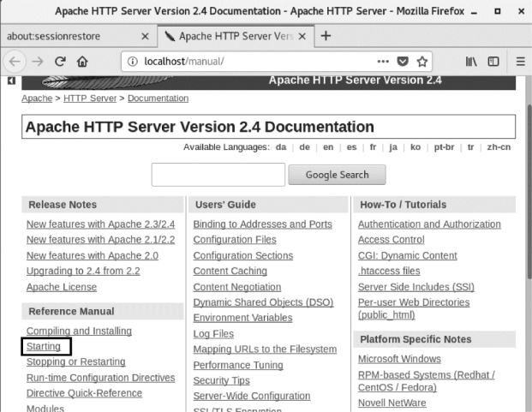Open the Firefox hamburger menu

(521, 62)
